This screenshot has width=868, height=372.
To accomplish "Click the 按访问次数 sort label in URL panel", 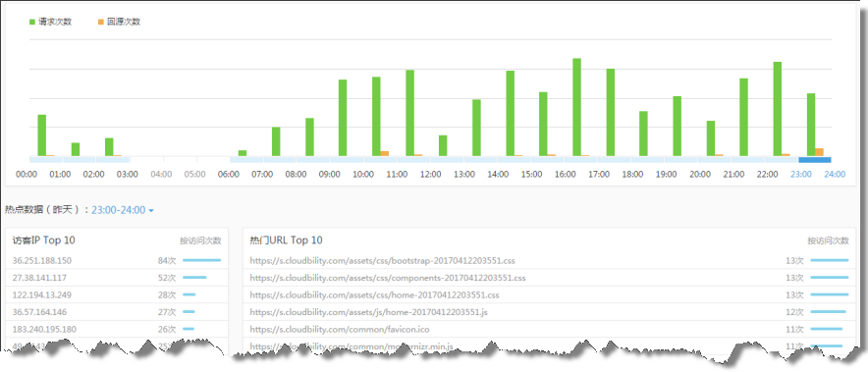I will point(828,240).
